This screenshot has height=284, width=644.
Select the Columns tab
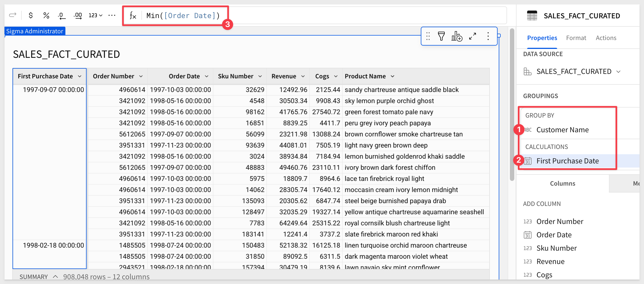[562, 183]
